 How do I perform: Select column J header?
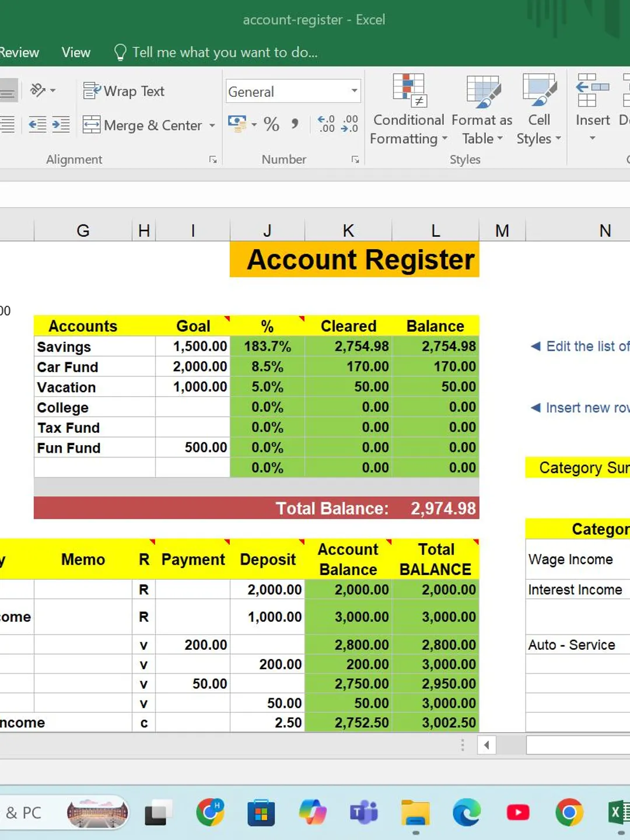tap(267, 231)
